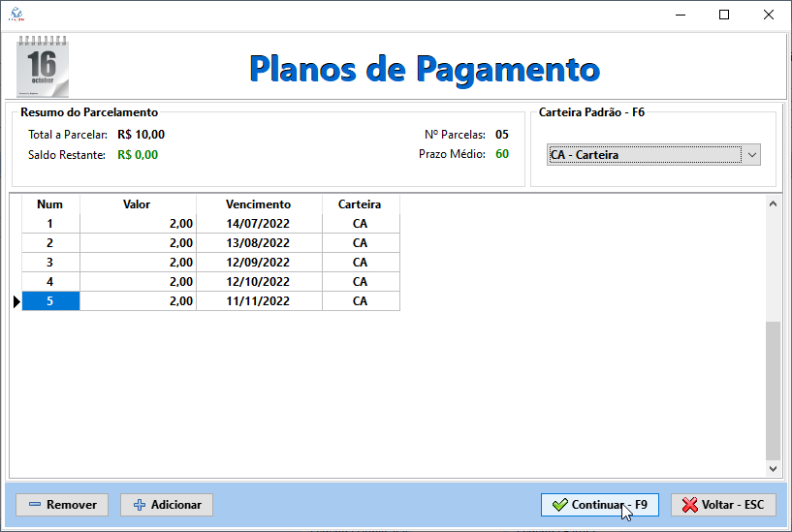Click due date 13/08/2022
The image size is (792, 532).
tap(259, 243)
